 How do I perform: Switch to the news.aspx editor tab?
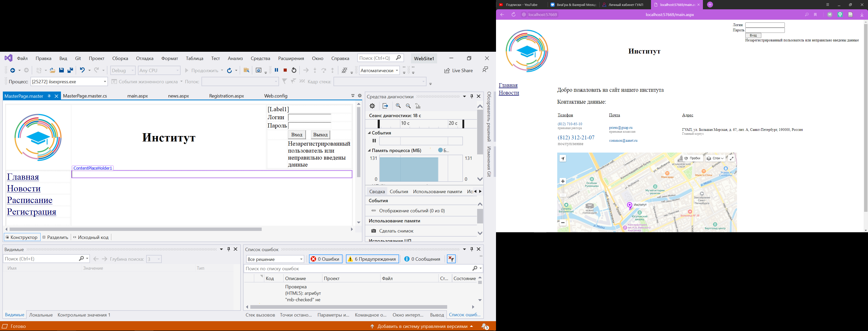pyautogui.click(x=178, y=96)
